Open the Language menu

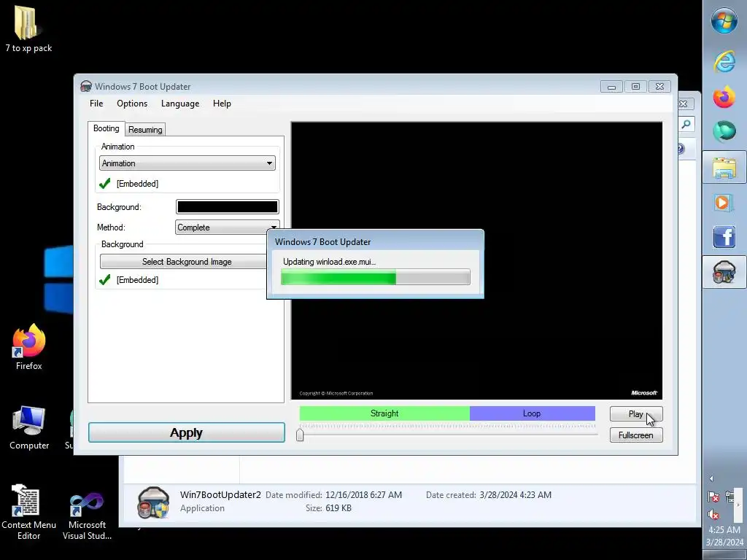click(x=180, y=104)
